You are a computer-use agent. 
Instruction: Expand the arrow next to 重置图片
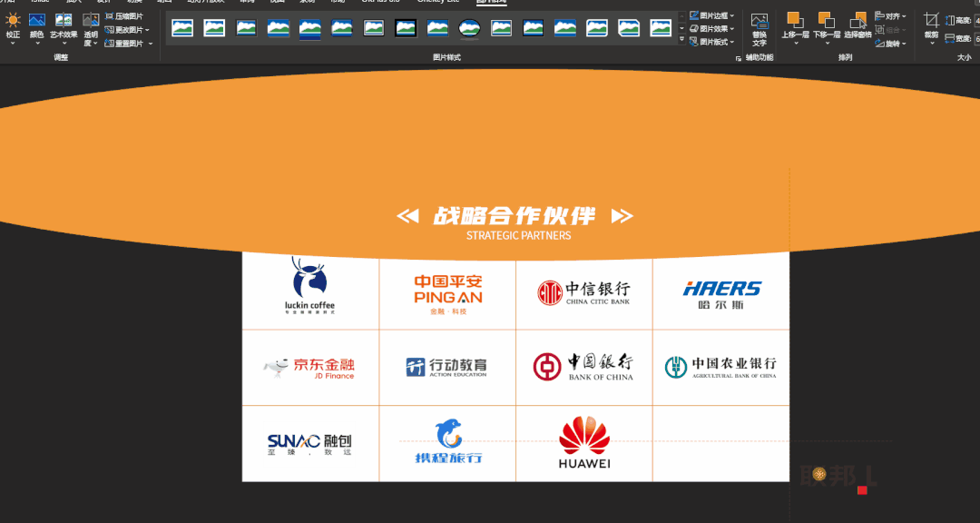(x=151, y=44)
